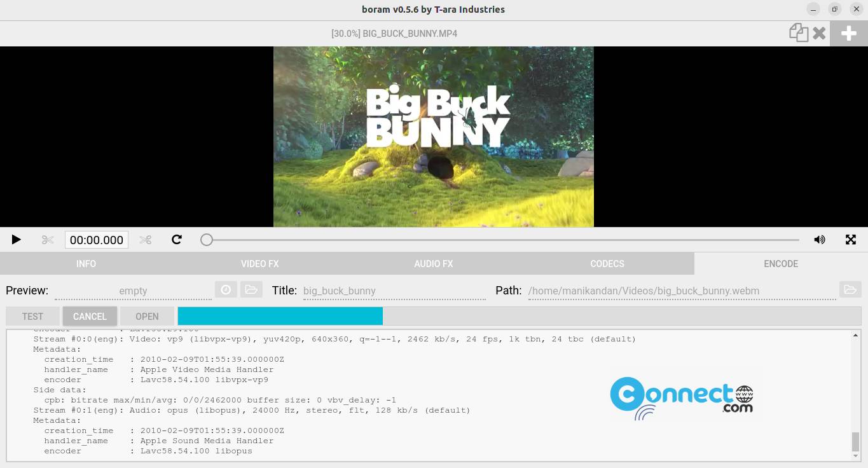Browse preview file using folder icon next to Preview

(251, 290)
